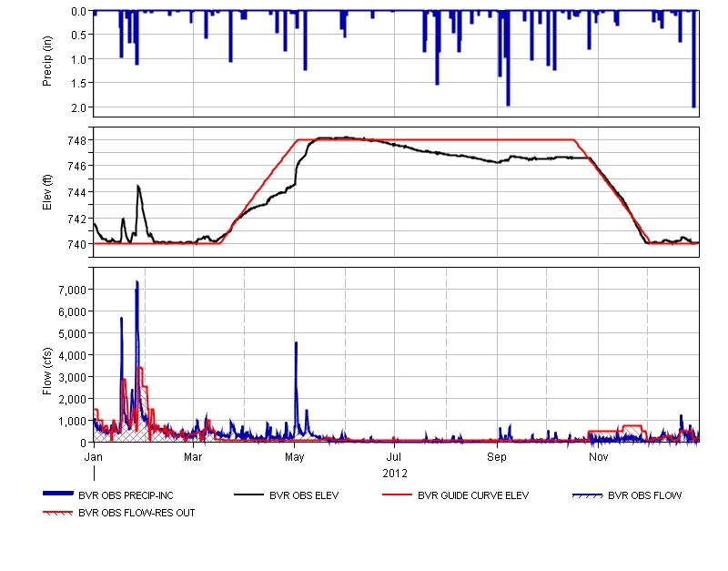Click the 740 elevation axis value
The image size is (728, 571).
[77, 244]
